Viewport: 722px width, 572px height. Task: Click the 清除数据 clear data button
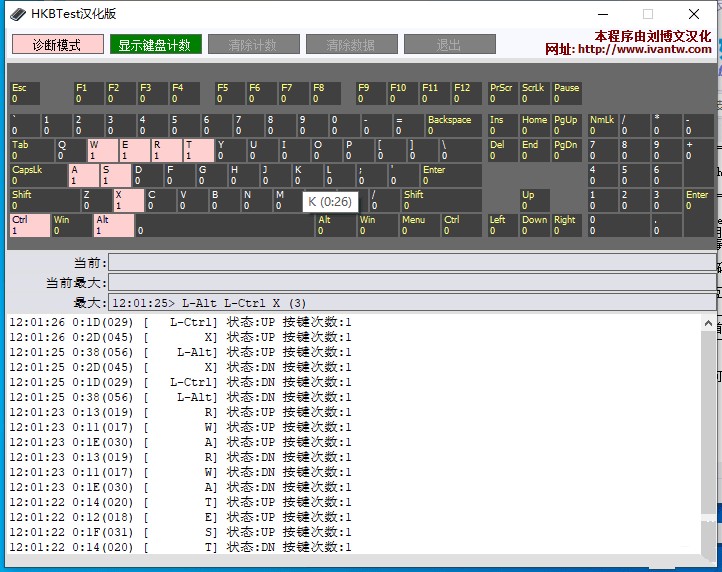pos(352,44)
